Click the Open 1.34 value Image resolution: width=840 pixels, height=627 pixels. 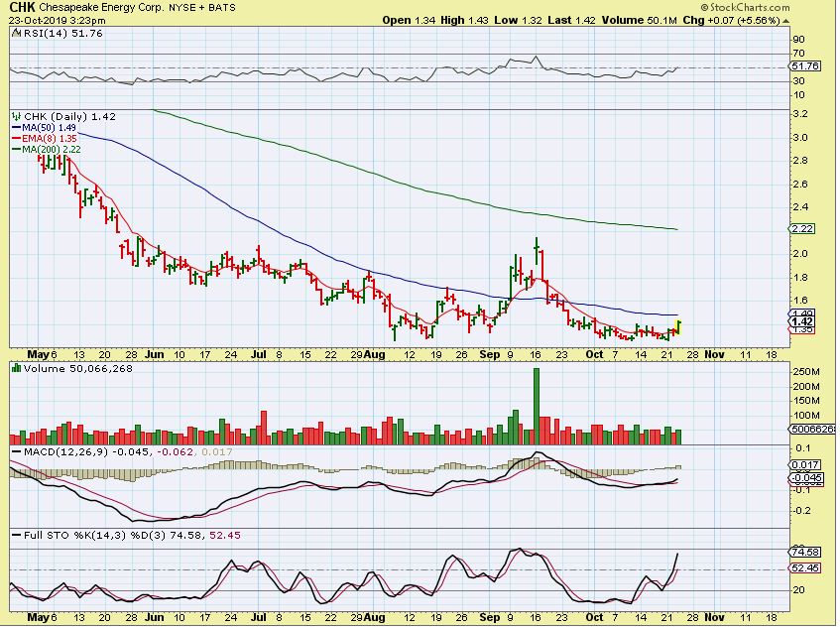pyautogui.click(x=409, y=21)
